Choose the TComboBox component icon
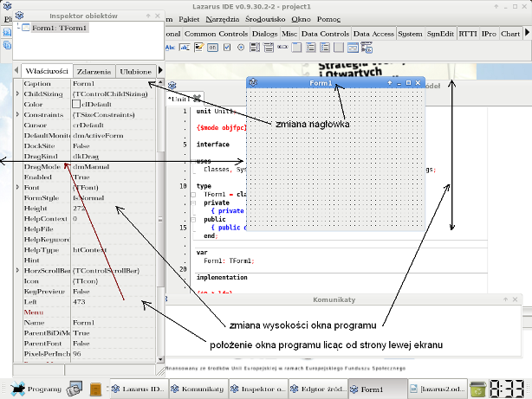The height and width of the screenshot is (399, 532). point(269,48)
